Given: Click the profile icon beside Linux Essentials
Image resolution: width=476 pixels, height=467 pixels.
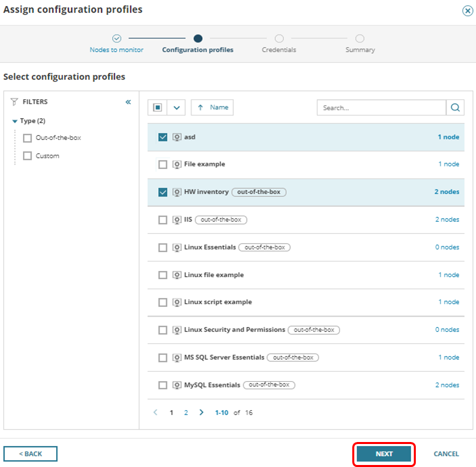Looking at the screenshot, I should click(176, 247).
